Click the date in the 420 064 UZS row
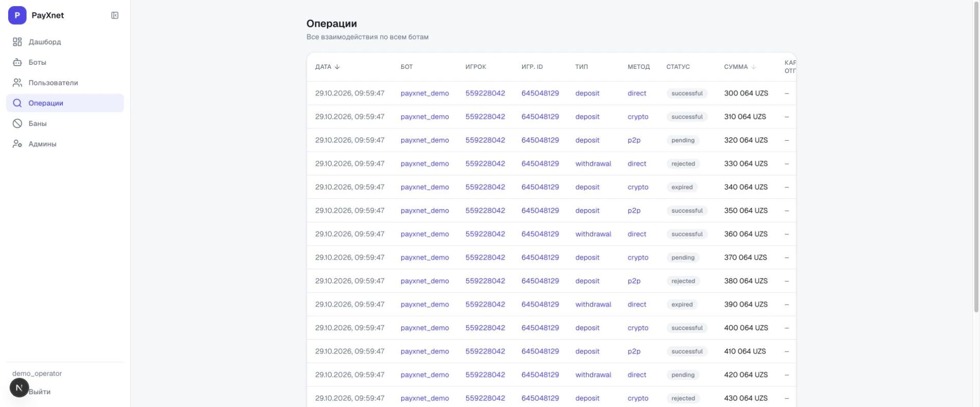Viewport: 980px width, 407px height. click(350, 375)
